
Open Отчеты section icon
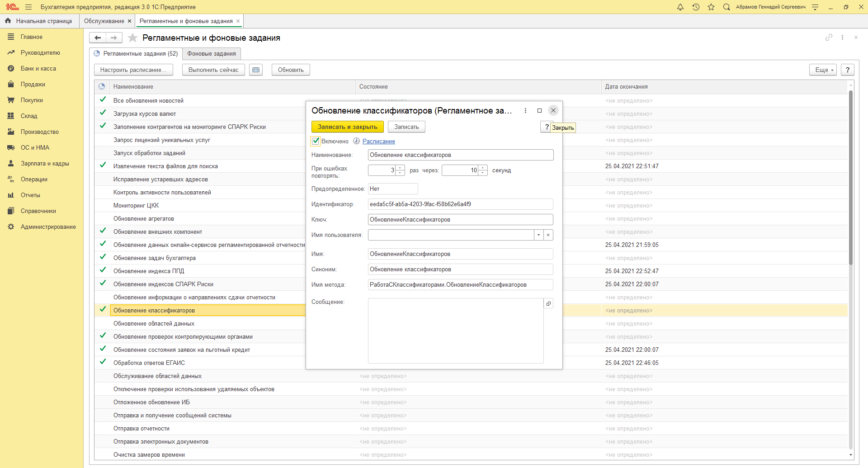pyautogui.click(x=11, y=195)
